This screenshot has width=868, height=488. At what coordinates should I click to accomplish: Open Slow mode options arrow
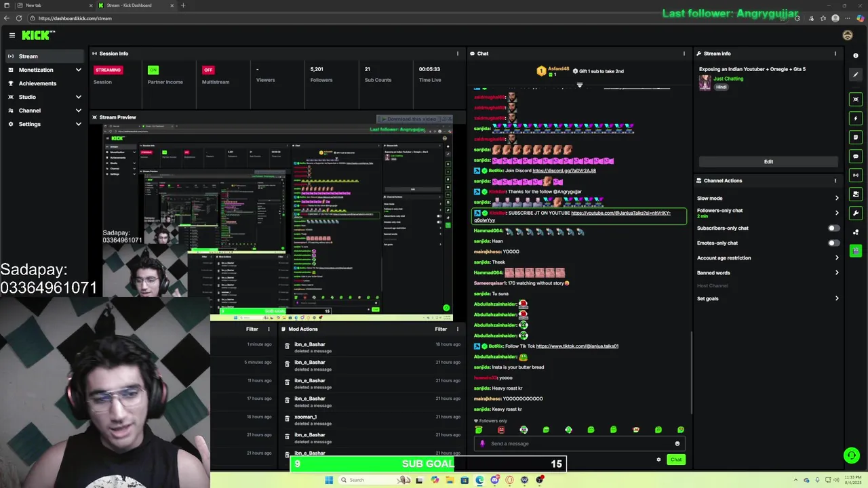point(837,199)
